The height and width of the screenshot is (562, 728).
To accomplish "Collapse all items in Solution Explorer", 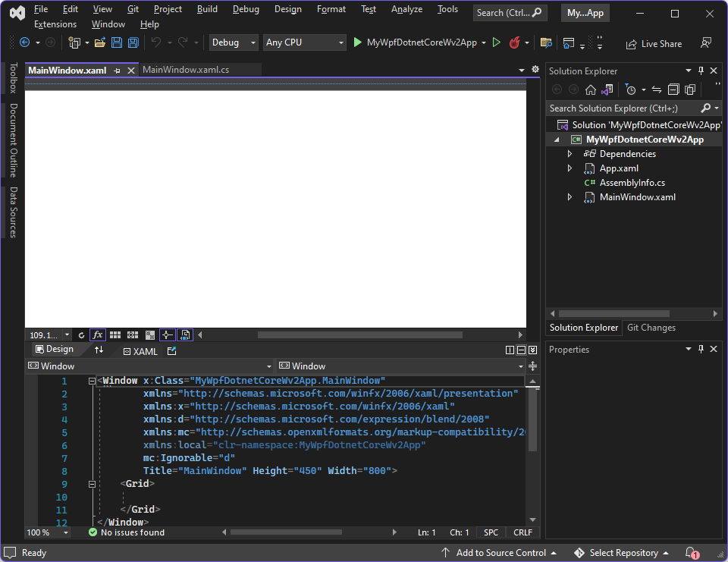I will coord(673,89).
